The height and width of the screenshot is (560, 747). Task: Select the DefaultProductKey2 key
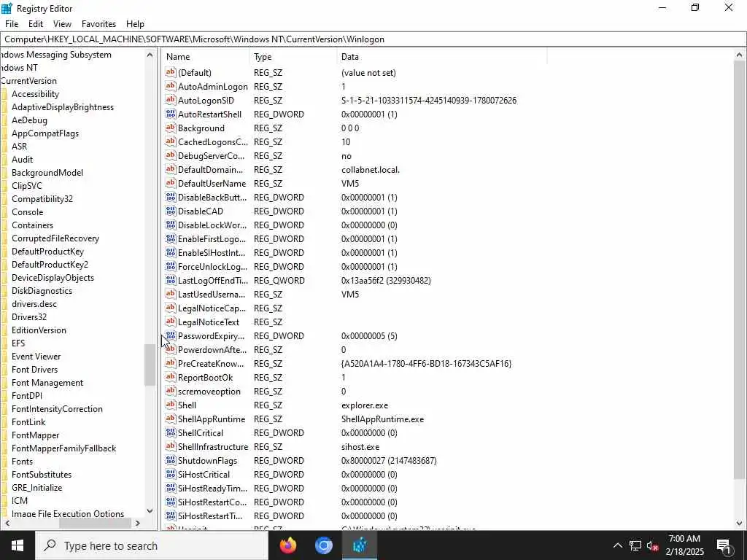click(x=50, y=264)
